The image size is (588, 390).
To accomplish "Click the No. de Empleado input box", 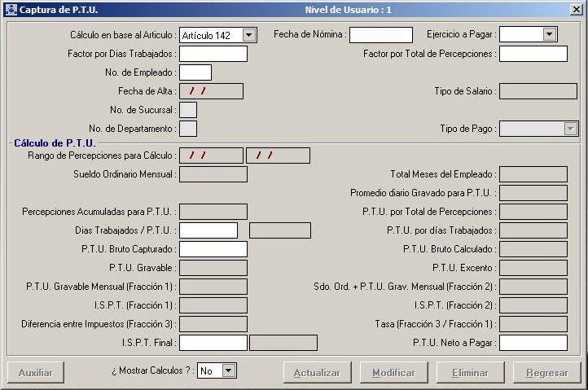I will (x=195, y=72).
